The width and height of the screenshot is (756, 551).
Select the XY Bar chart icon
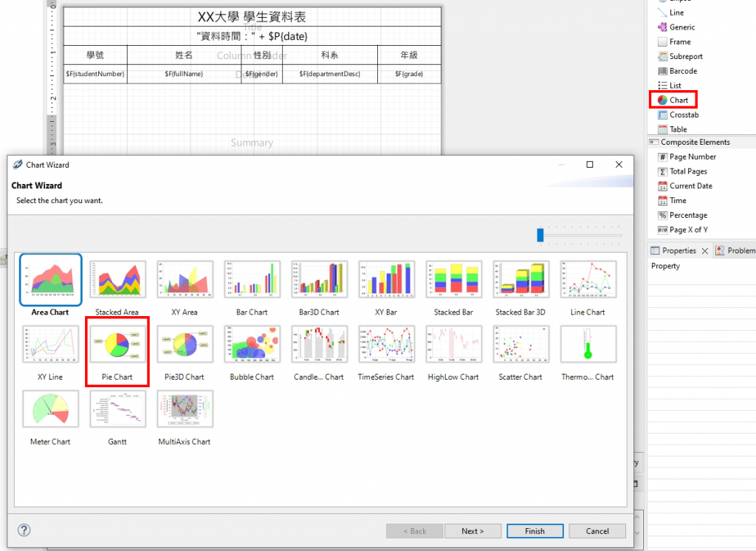pos(387,279)
